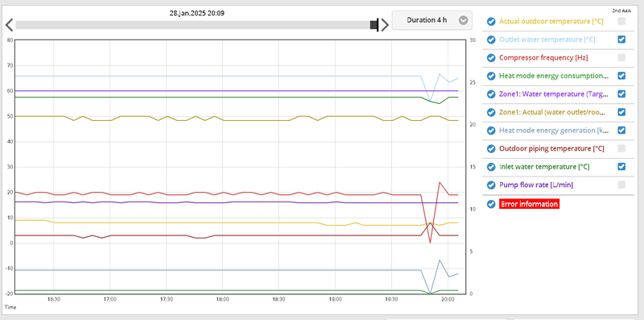Uncheck 2nd axis for Zone1 Water temperature target
Image resolution: width=644 pixels, height=320 pixels.
coord(621,94)
